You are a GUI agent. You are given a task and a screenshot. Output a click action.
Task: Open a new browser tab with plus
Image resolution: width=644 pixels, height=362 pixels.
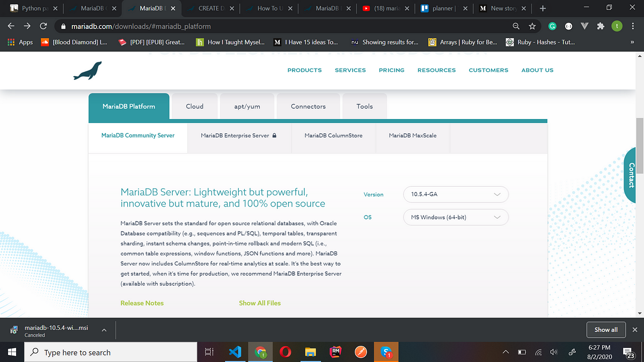coord(543,9)
